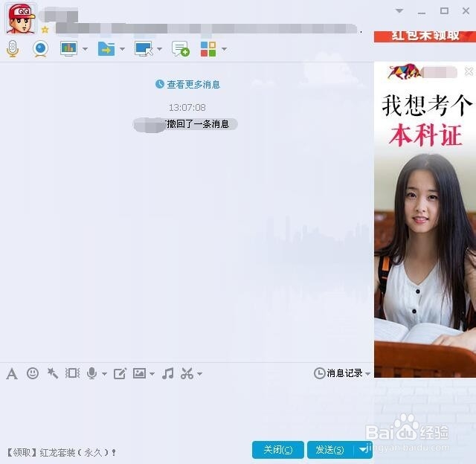
Task: Expand the presentation icon dropdown arrow
Action: point(86,49)
